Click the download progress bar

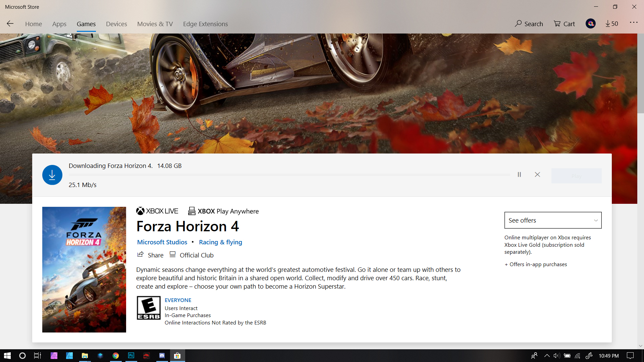(x=289, y=175)
